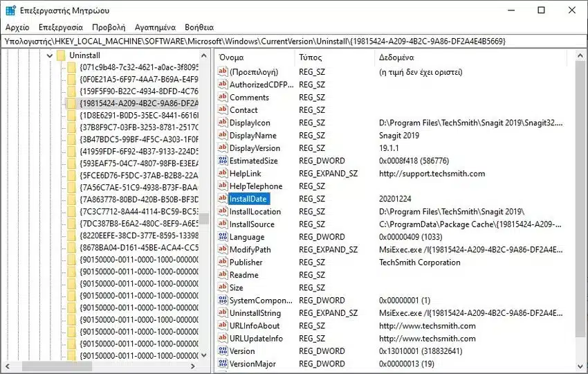Viewport: 588px width, 374px height.
Task: Select the (Προεπιλογή) value icon
Action: click(223, 72)
